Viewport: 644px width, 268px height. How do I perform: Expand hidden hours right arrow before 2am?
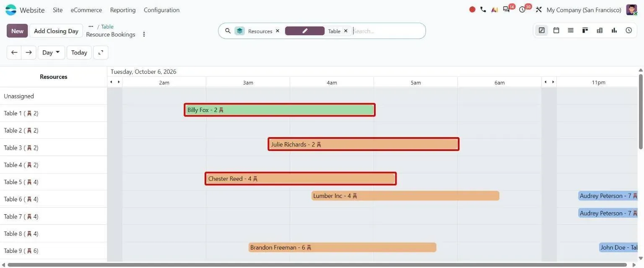pos(119,82)
